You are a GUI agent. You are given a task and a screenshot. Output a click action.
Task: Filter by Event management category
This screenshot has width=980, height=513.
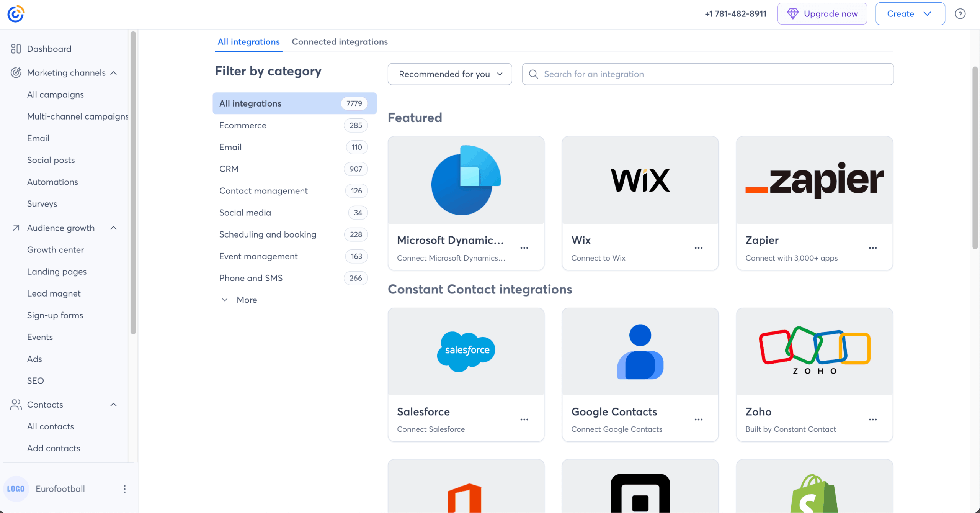(x=294, y=256)
